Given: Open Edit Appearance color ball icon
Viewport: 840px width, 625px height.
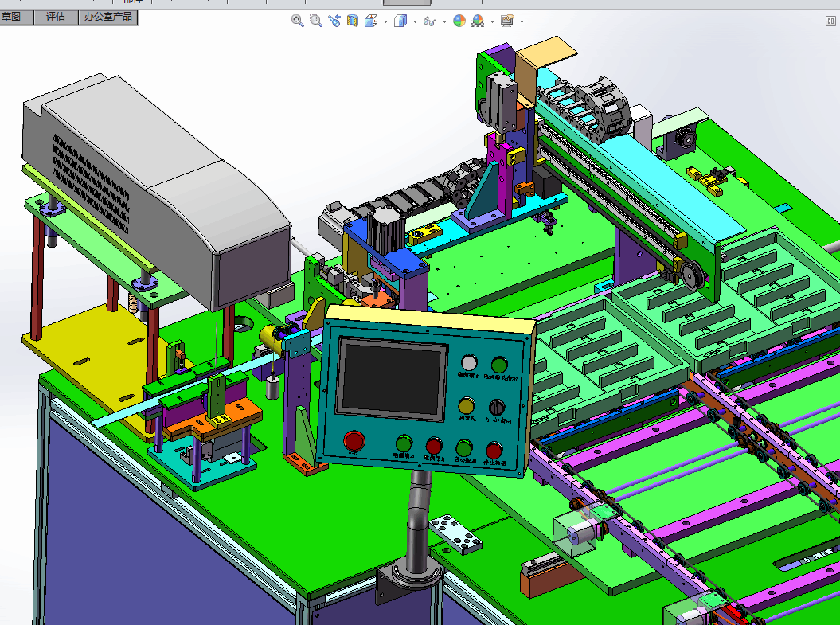Looking at the screenshot, I should (x=459, y=21).
